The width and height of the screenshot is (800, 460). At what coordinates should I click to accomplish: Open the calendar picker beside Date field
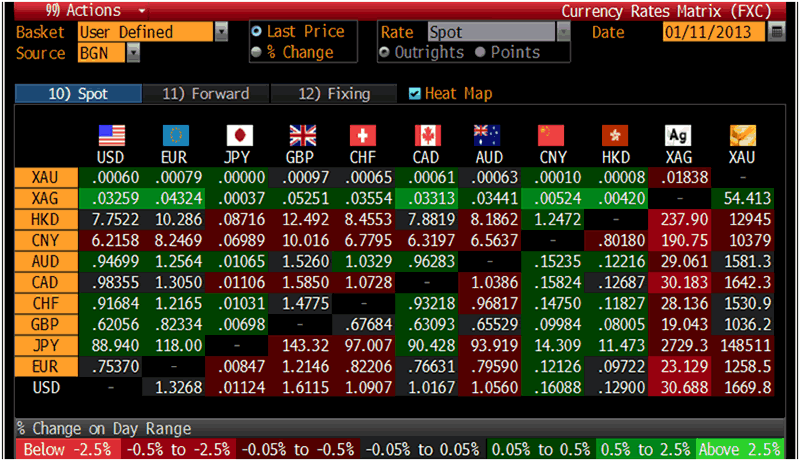(x=778, y=32)
